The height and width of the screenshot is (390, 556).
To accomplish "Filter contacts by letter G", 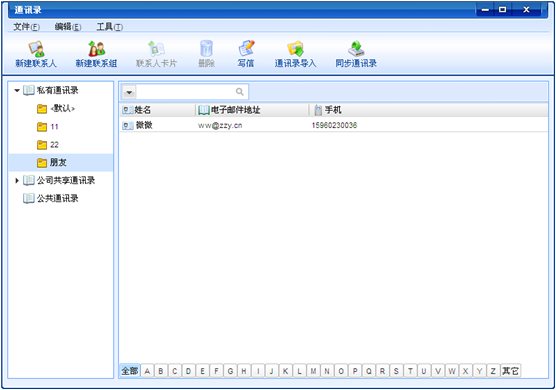I will (230, 371).
